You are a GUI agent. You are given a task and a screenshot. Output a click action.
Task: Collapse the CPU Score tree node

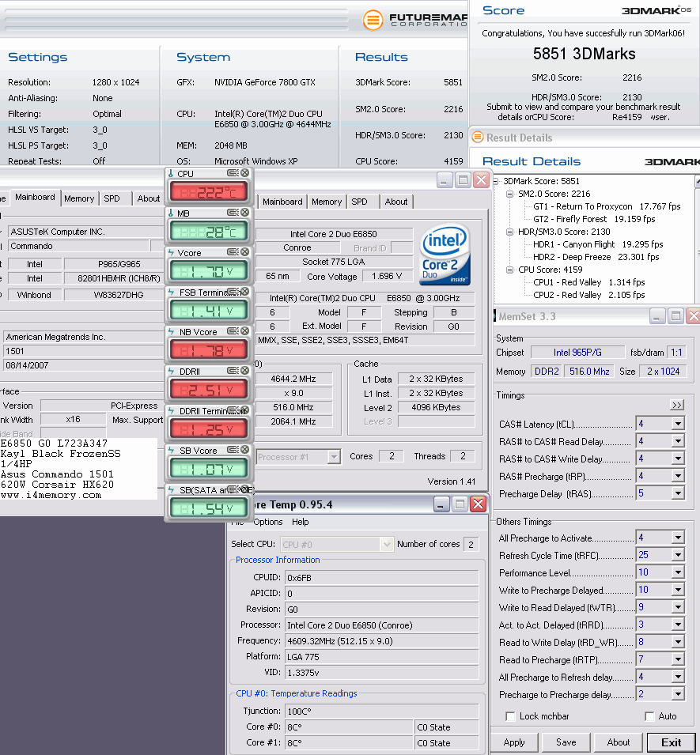point(509,270)
